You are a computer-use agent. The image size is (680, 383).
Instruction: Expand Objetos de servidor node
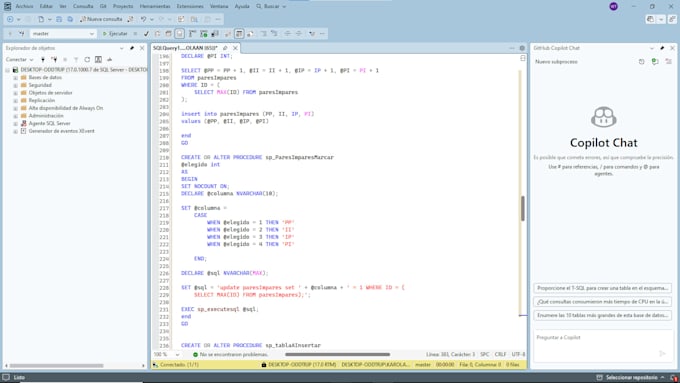pos(16,93)
